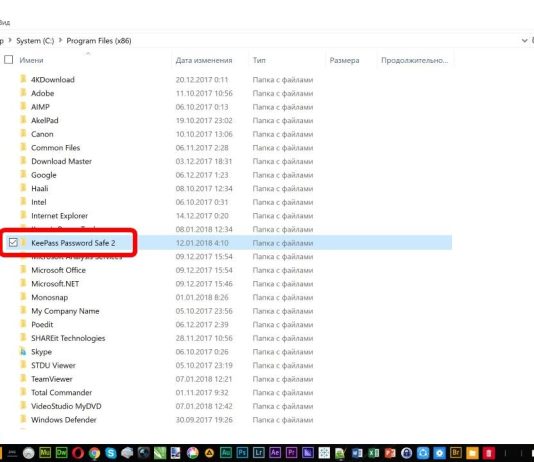The image size is (534, 462).
Task: Select the Canon folder
Action: click(x=42, y=134)
